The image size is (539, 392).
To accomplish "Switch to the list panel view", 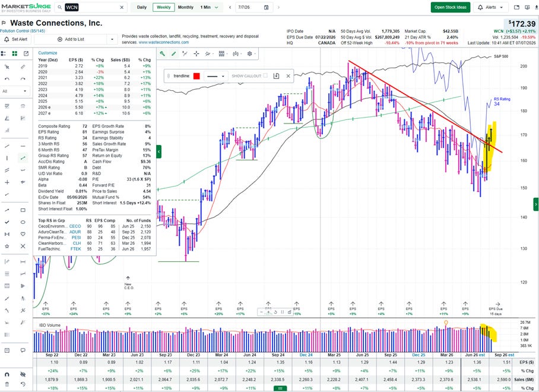I will tap(4, 53).
